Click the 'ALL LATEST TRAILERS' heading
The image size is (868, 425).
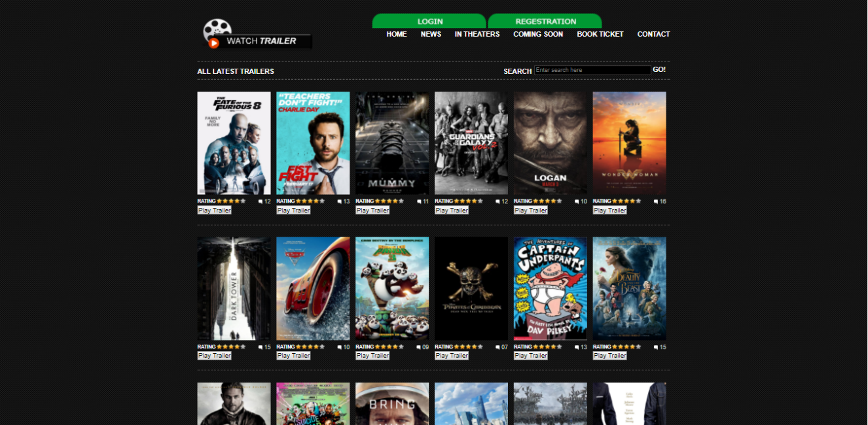(236, 71)
